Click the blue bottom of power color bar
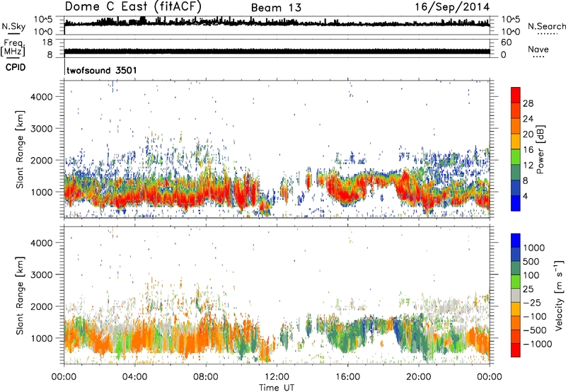The width and height of the screenshot is (566, 392). click(x=516, y=203)
